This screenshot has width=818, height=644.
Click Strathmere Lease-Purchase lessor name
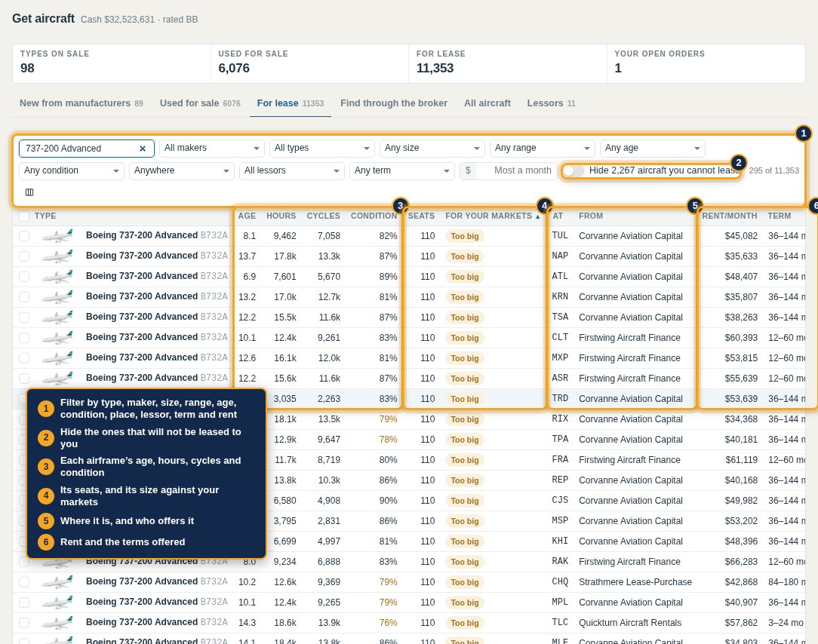635,582
